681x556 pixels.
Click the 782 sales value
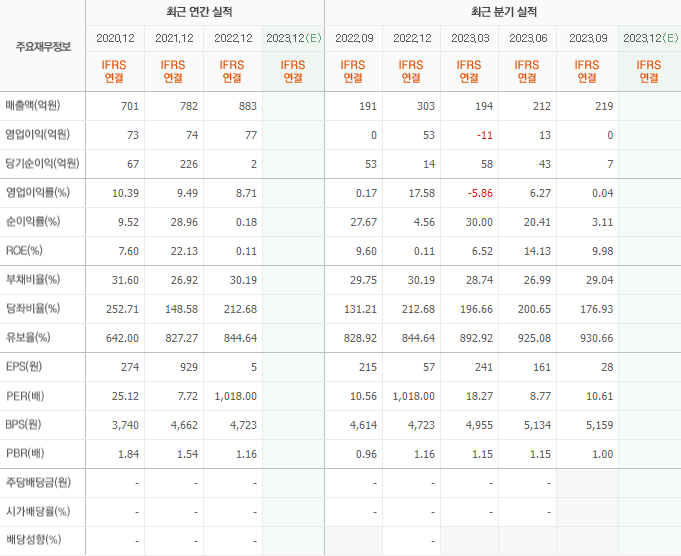pos(189,106)
